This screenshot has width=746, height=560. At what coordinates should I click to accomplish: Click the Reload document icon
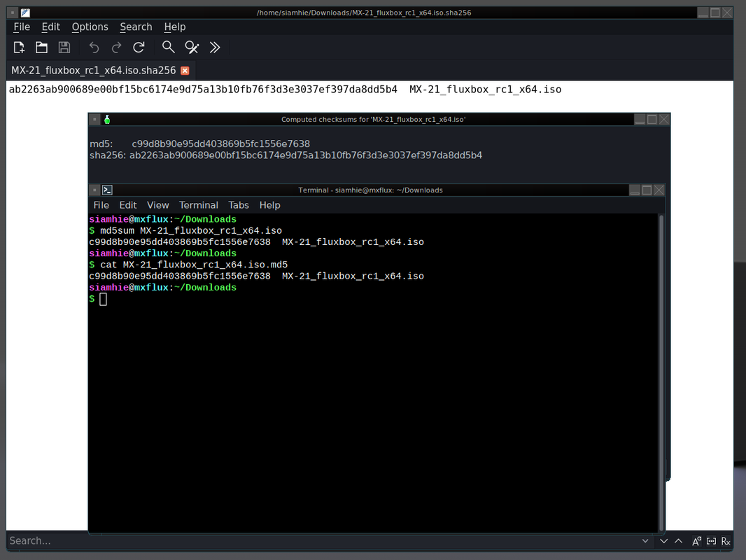[139, 48]
